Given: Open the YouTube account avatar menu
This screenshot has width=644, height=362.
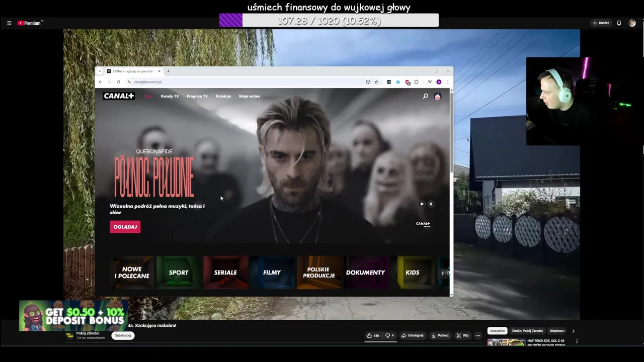Looking at the screenshot, I should coord(632,23).
